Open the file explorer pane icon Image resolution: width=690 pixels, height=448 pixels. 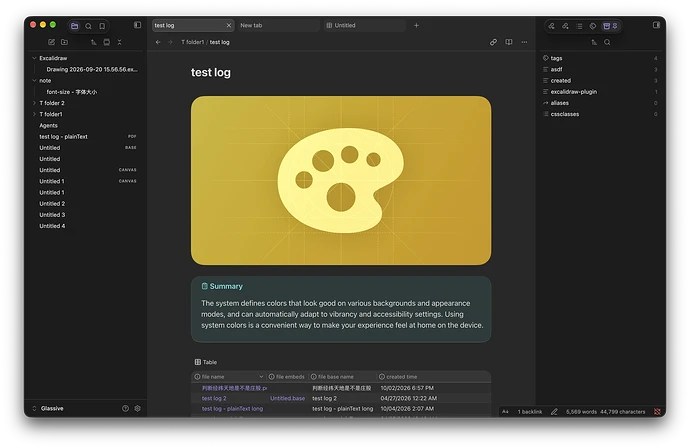(x=75, y=26)
